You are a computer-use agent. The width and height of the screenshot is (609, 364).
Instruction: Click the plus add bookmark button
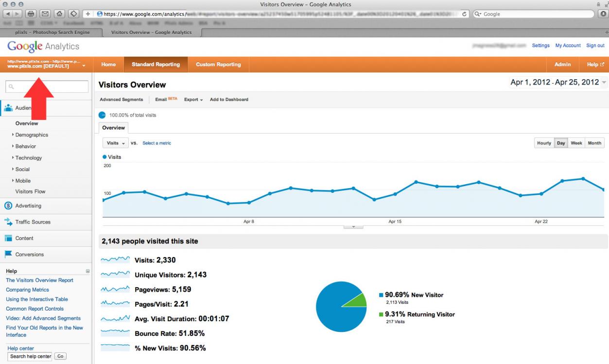(88, 14)
